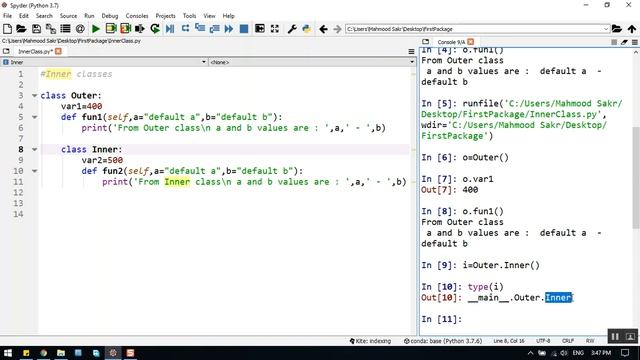Open the working directory path dropdown
The width and height of the screenshot is (640, 360).
pyautogui.click(x=606, y=29)
